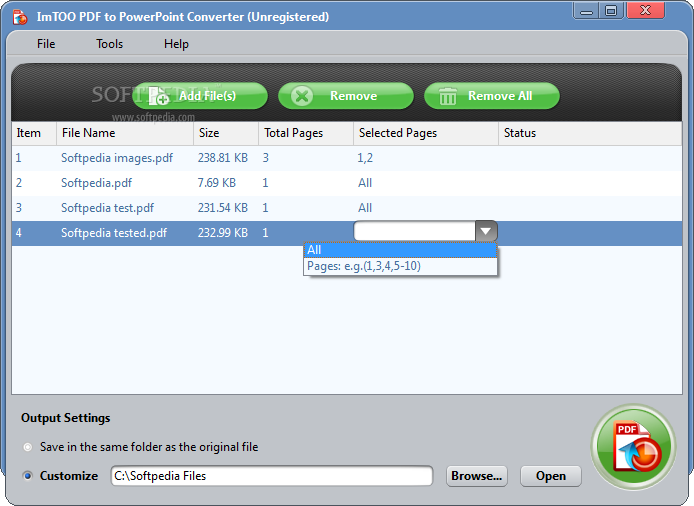Click the '232.99 KB' size cell
This screenshot has width=694, height=506.
[223, 233]
